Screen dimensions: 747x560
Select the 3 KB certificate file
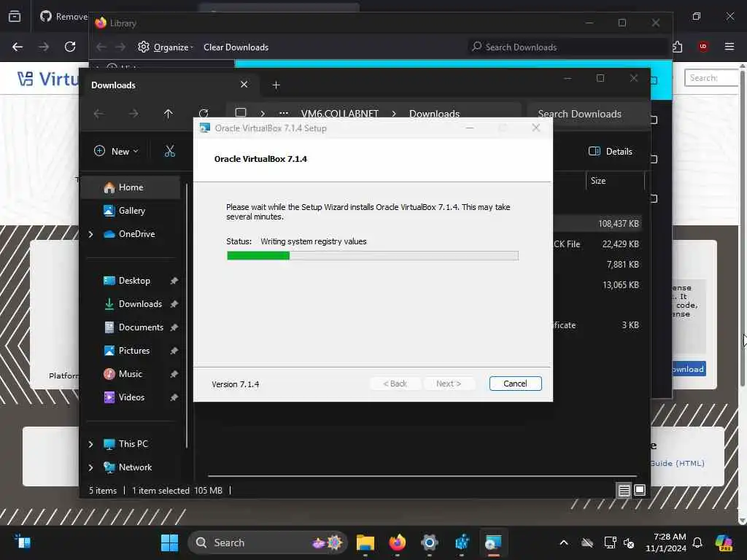[597, 324]
